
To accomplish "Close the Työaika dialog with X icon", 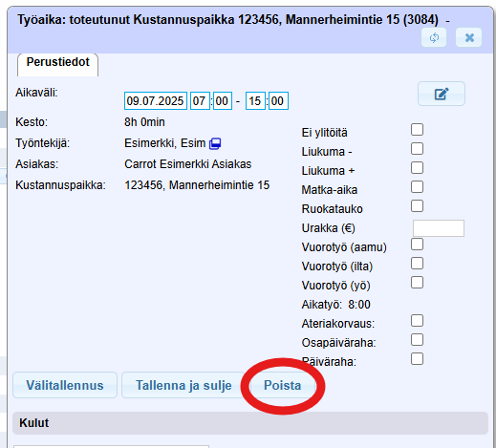I will click(x=469, y=38).
